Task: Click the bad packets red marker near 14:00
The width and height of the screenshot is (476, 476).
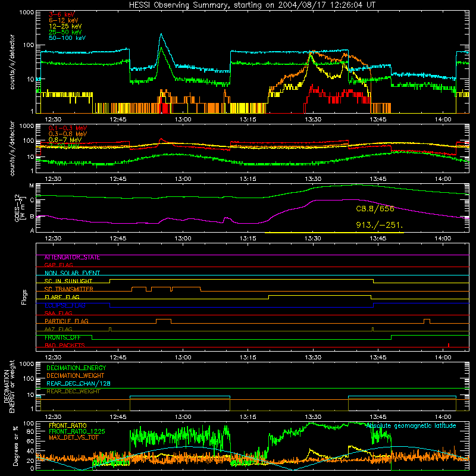Action: pos(449,345)
